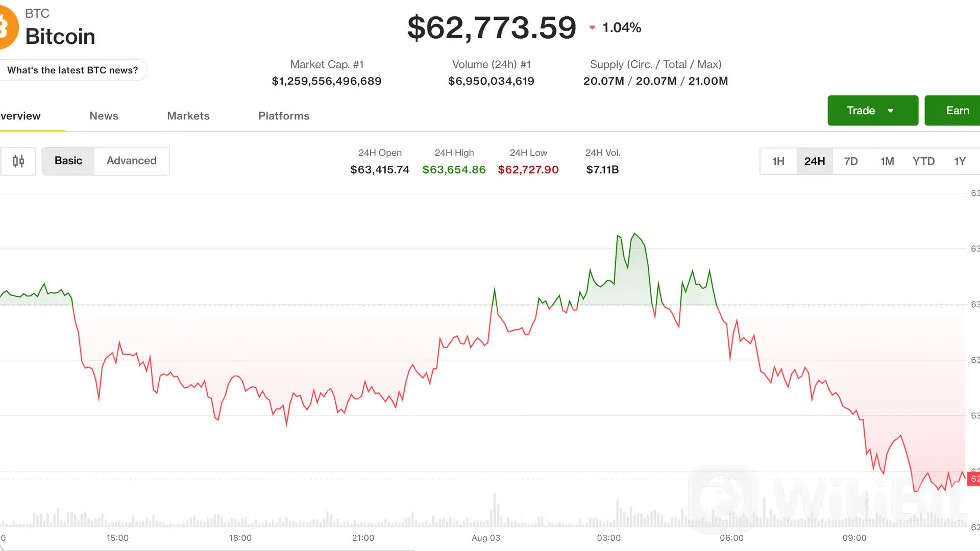Open the Trade button menu

click(873, 110)
